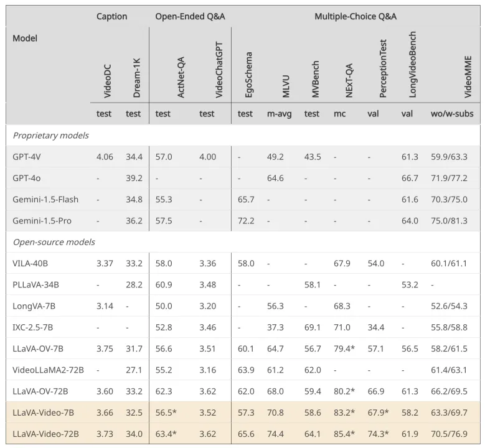Click the 75.0/81.3 VideoMME cell
The image size is (485, 448).
click(x=449, y=221)
